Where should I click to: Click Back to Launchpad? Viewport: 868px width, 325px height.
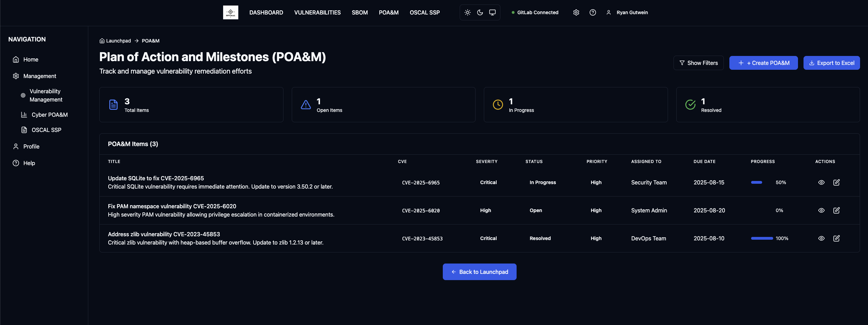click(479, 272)
